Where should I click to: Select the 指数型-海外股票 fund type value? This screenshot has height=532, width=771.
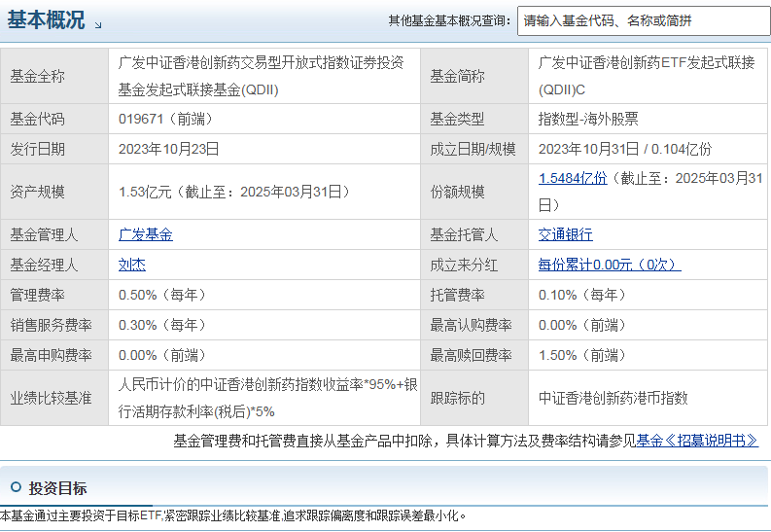588,119
